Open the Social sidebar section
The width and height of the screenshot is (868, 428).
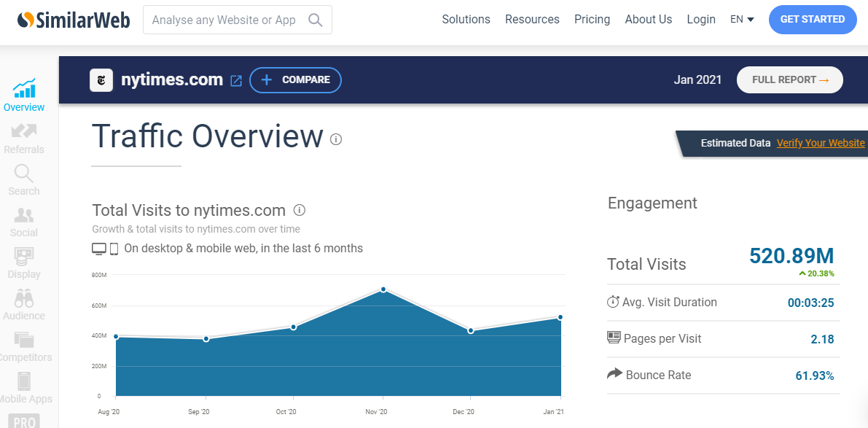pyautogui.click(x=24, y=222)
